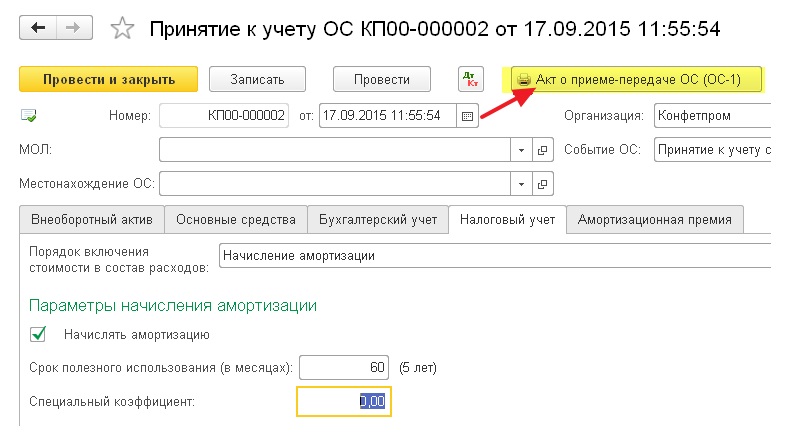Viewport: 794px width, 443px height.
Task: Click Провести и закрыть button
Action: (x=108, y=79)
